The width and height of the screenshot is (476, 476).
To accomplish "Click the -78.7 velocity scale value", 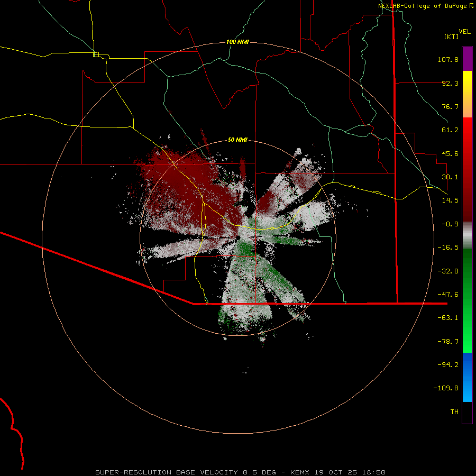I will (448, 342).
